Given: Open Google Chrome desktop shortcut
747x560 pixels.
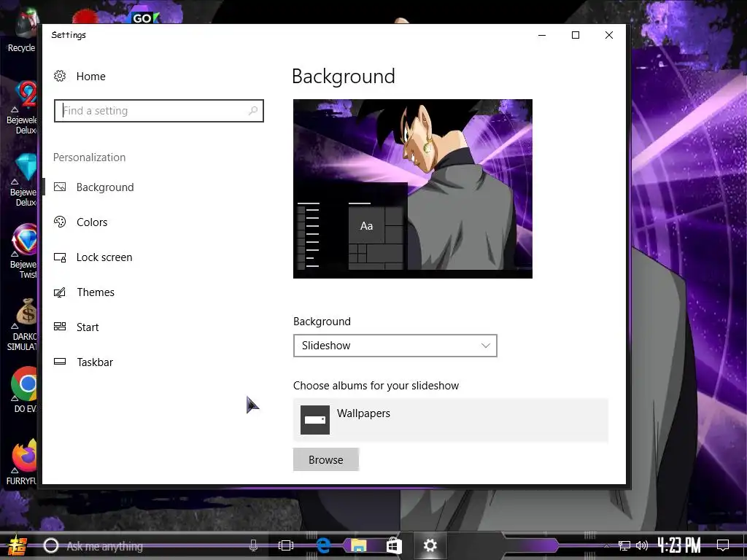Looking at the screenshot, I should pyautogui.click(x=25, y=389).
